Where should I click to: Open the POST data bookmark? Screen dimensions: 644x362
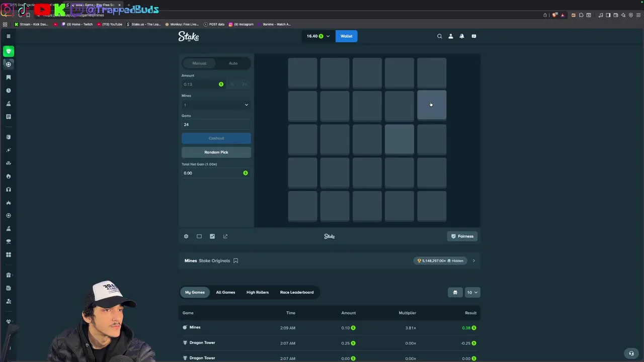(213, 24)
